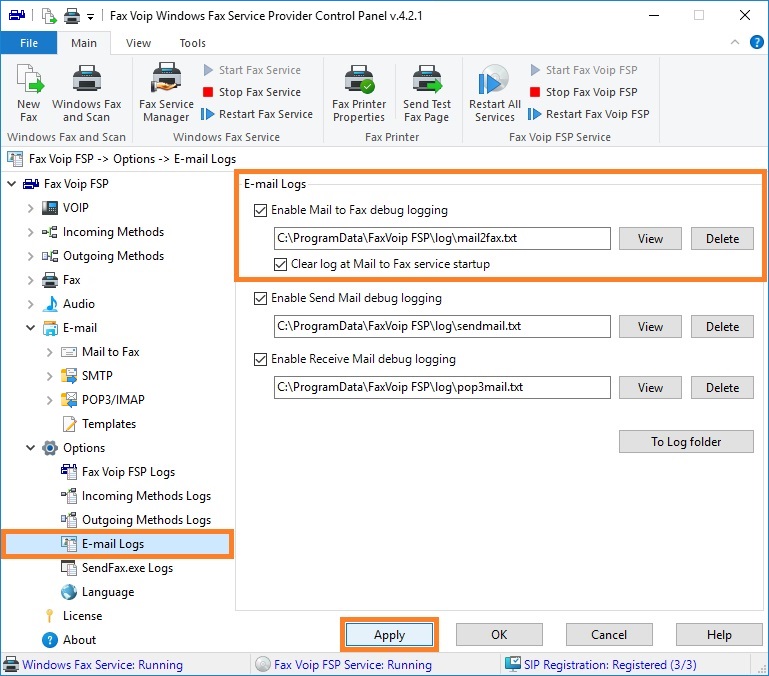Collapse the Fax Voip FSP root node
The image size is (769, 676).
point(11,184)
